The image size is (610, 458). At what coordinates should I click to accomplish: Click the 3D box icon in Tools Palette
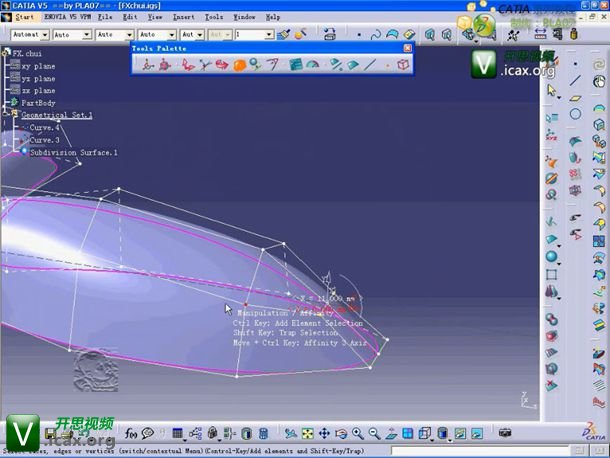(402, 65)
